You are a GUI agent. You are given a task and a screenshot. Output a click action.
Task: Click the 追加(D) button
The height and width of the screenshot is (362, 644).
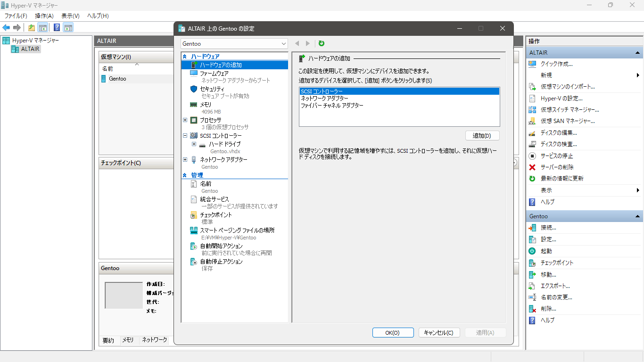[482, 136]
